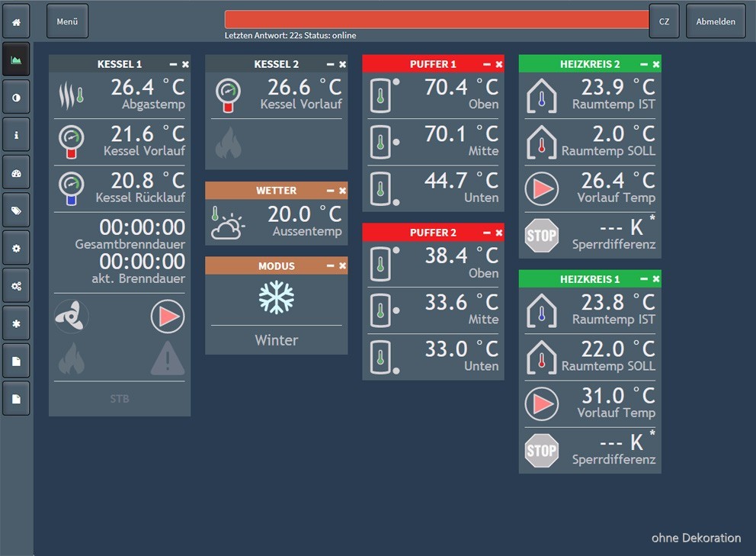Click the STB label in Kessel 1
This screenshot has height=556, width=756.
click(x=120, y=399)
